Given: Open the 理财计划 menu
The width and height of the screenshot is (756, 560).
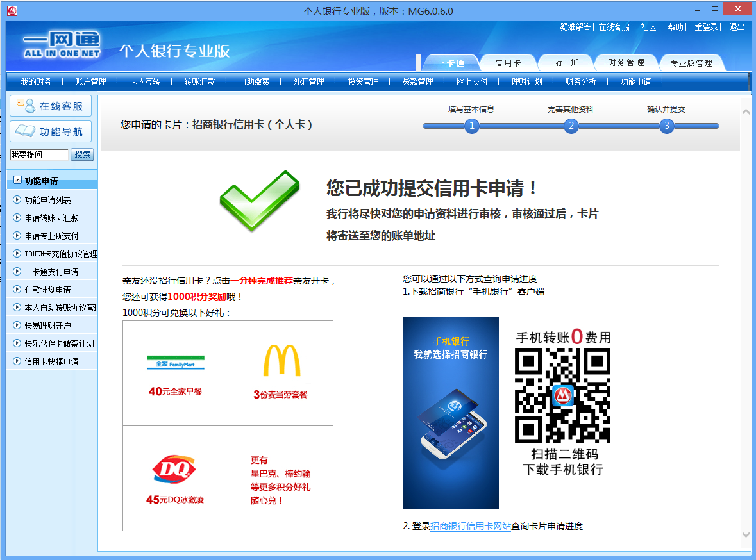Looking at the screenshot, I should [x=526, y=81].
